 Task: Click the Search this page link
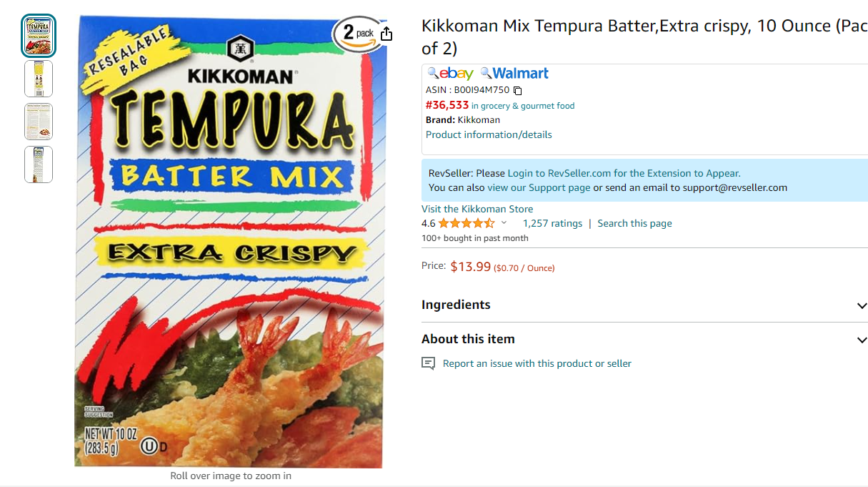pos(634,223)
